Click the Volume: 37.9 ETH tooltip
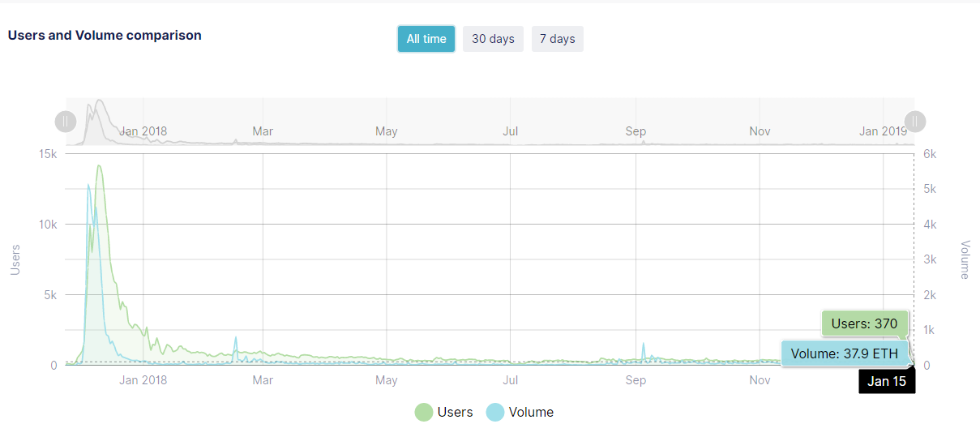Screen dimensions: 980x424 [844, 353]
